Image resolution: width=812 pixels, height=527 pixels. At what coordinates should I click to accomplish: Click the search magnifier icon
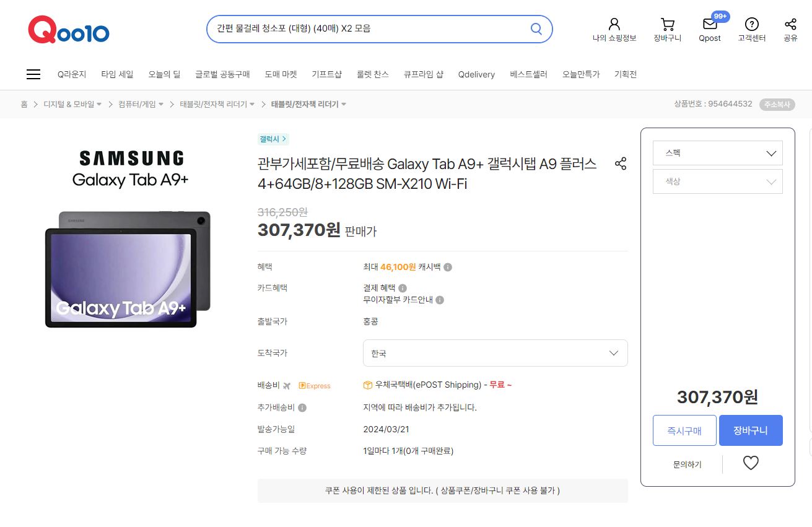(536, 28)
